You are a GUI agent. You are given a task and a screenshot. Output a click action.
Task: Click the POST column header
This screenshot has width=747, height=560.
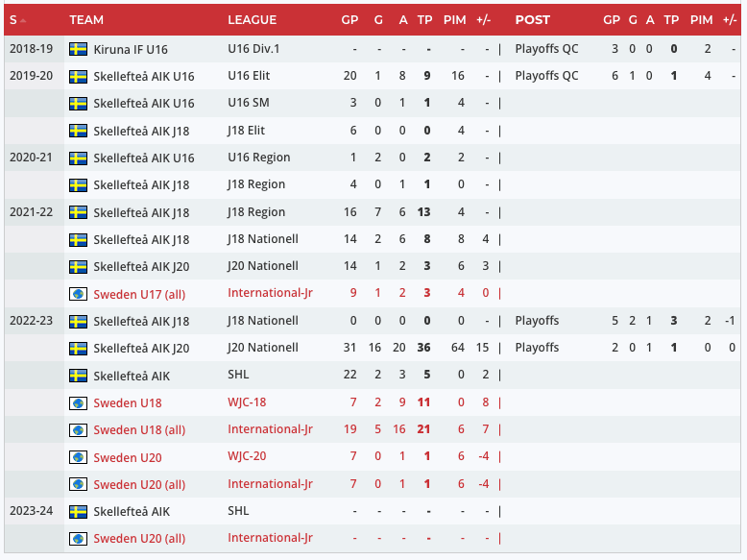pyautogui.click(x=532, y=20)
